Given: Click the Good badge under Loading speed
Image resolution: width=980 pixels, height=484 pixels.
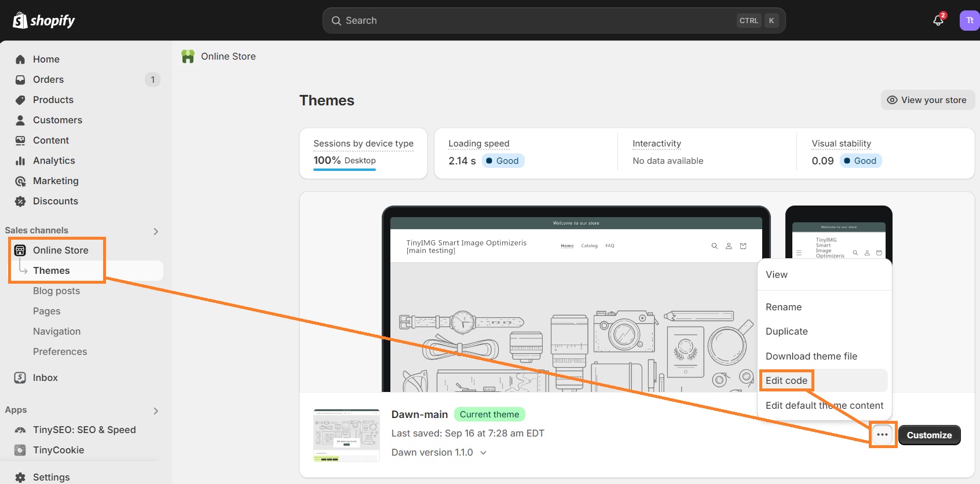Looking at the screenshot, I should click(x=503, y=160).
